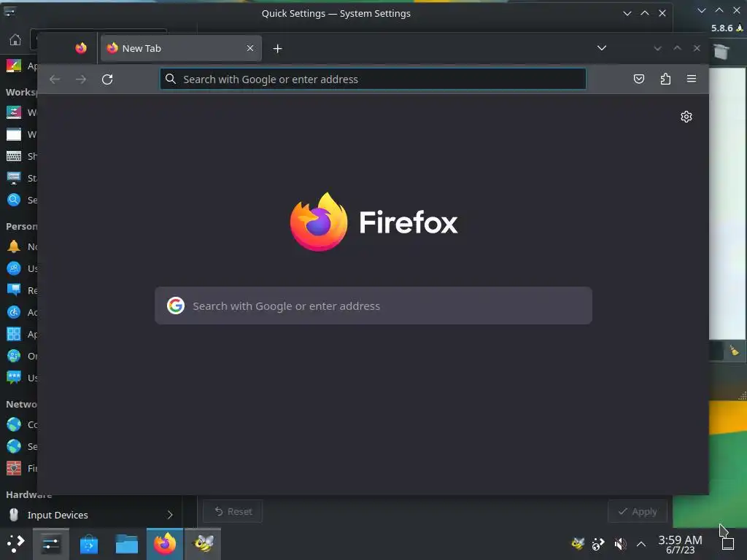Click the Reset button in System Settings
Viewport: 747px width, 560px height.
(233, 511)
